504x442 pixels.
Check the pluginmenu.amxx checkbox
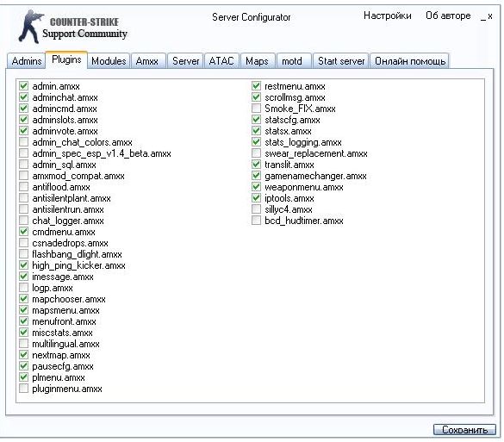[23, 389]
